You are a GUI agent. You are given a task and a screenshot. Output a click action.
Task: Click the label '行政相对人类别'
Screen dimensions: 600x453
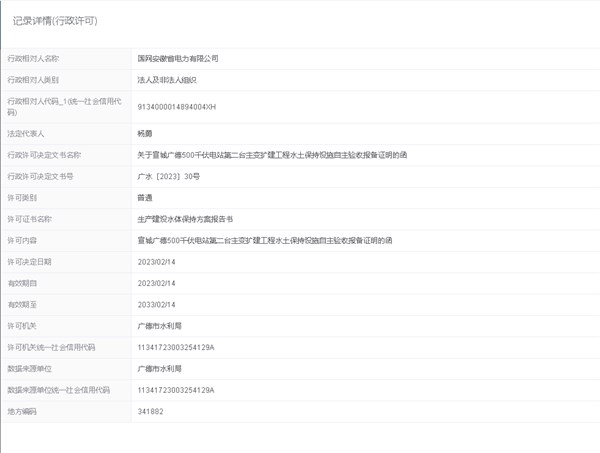33,80
